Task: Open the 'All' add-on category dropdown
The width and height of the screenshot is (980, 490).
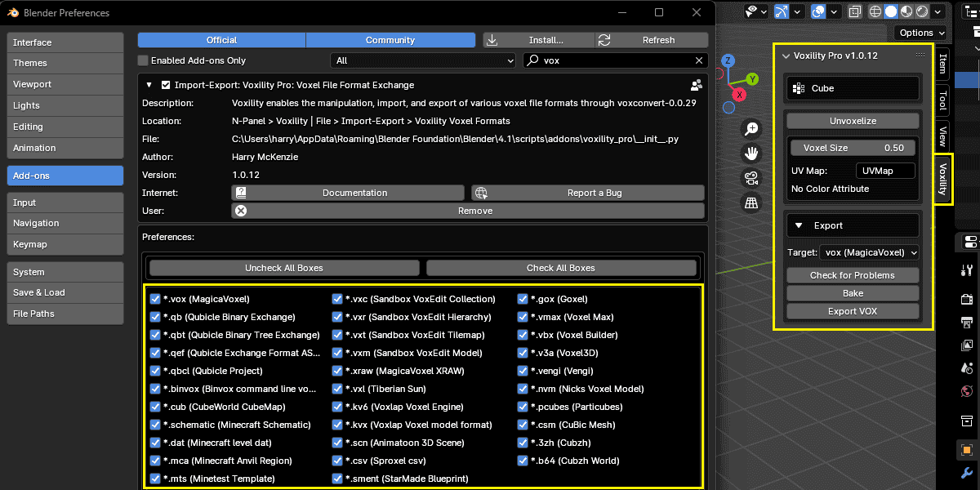Action: coord(423,60)
